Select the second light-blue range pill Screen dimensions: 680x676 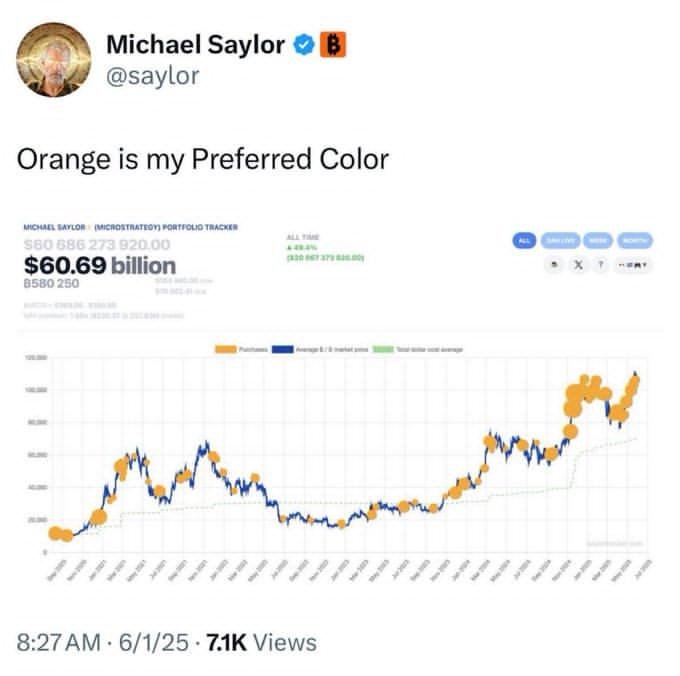(560, 241)
